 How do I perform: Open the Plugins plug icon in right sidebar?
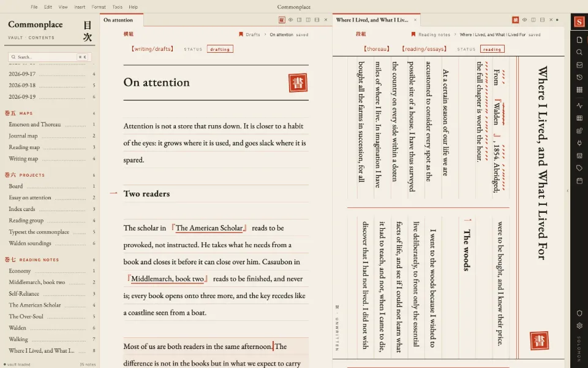(x=579, y=143)
